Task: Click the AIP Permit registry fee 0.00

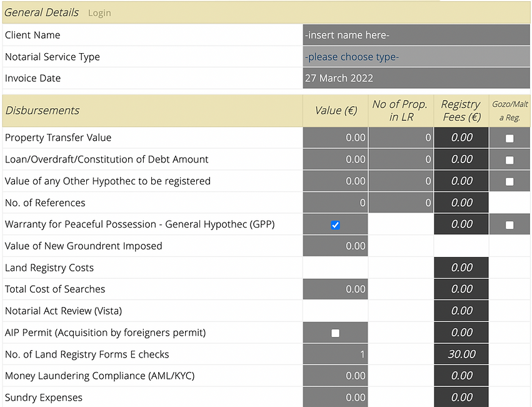Action: (461, 333)
